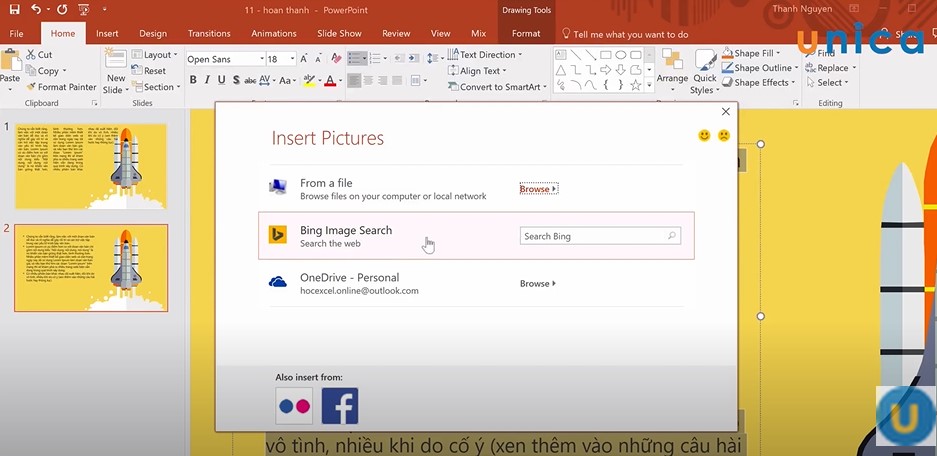Switch to the Insert ribbon tab
Screen dimensions: 937x456
(107, 33)
